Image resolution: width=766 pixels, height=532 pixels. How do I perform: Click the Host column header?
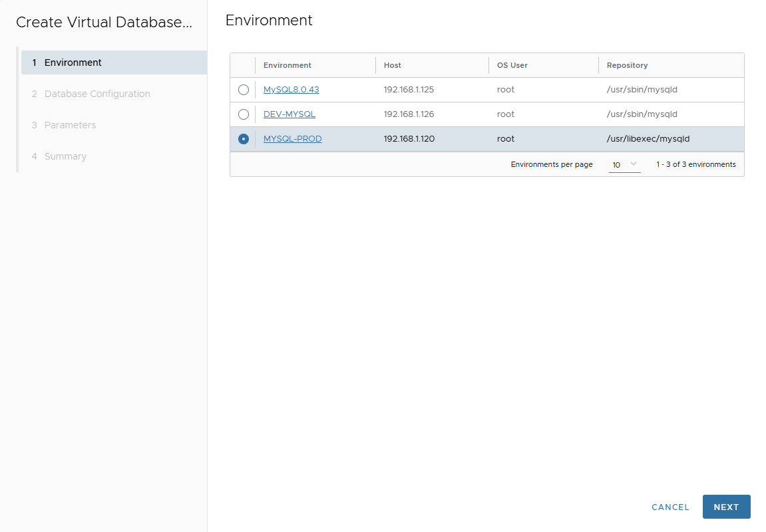click(x=393, y=65)
